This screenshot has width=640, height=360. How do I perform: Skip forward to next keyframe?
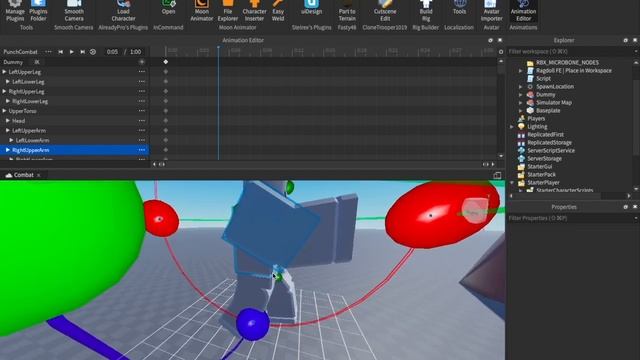tap(82, 52)
